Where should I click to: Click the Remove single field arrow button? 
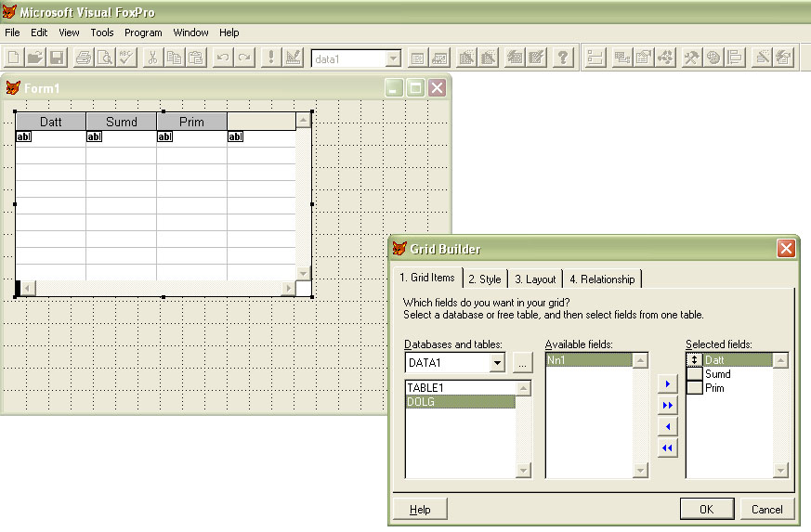[667, 426]
